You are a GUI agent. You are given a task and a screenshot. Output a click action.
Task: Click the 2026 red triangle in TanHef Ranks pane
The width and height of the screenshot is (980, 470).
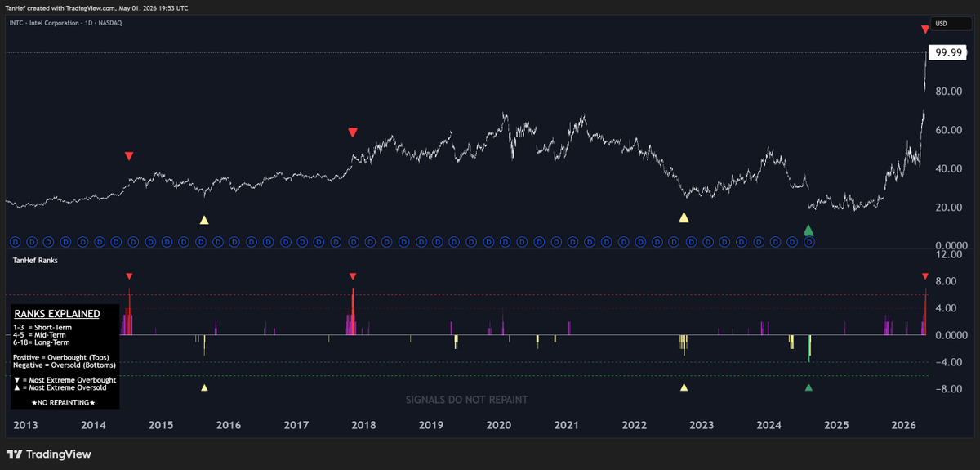(x=925, y=276)
